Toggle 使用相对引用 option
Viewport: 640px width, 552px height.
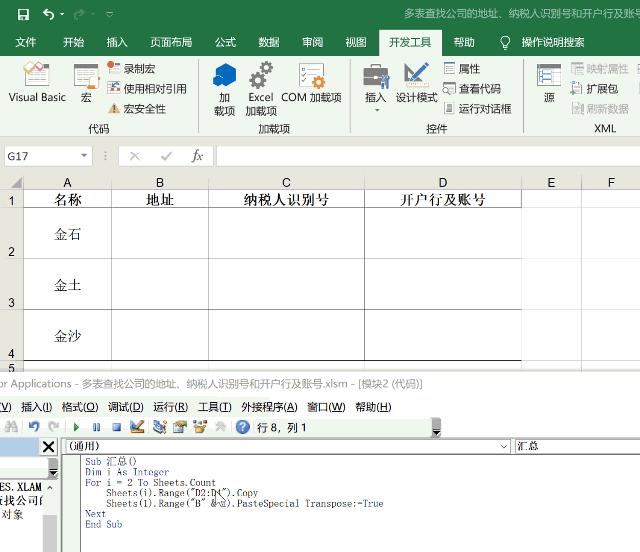point(147,89)
